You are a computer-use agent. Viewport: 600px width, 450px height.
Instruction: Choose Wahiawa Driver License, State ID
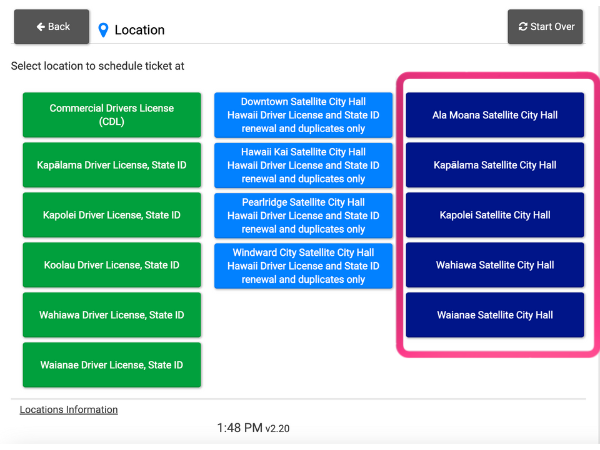[112, 315]
